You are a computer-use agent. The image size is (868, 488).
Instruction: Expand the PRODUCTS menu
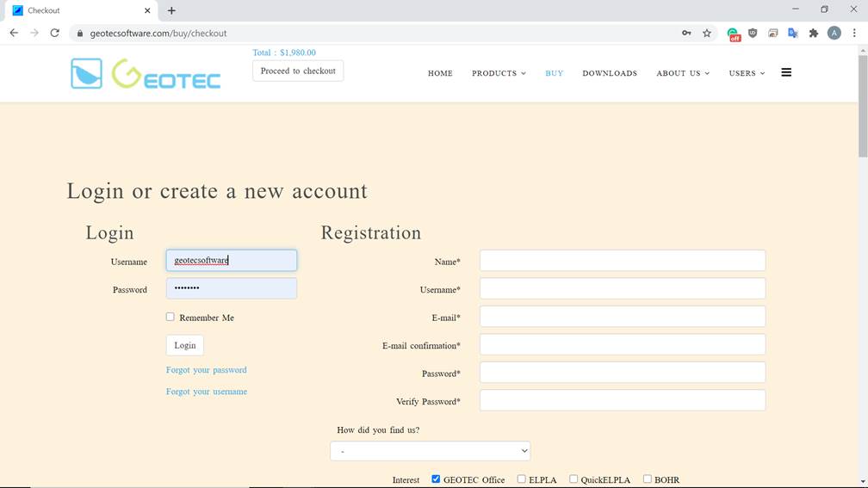point(499,73)
